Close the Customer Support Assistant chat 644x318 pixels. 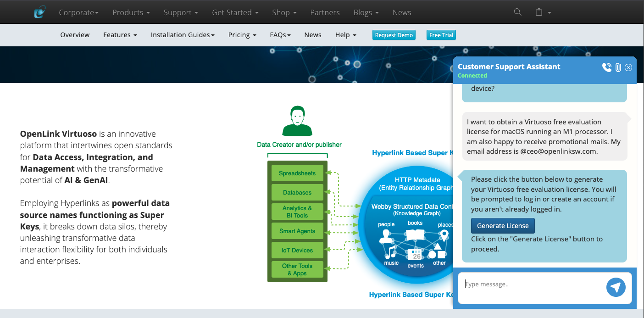pos(628,67)
